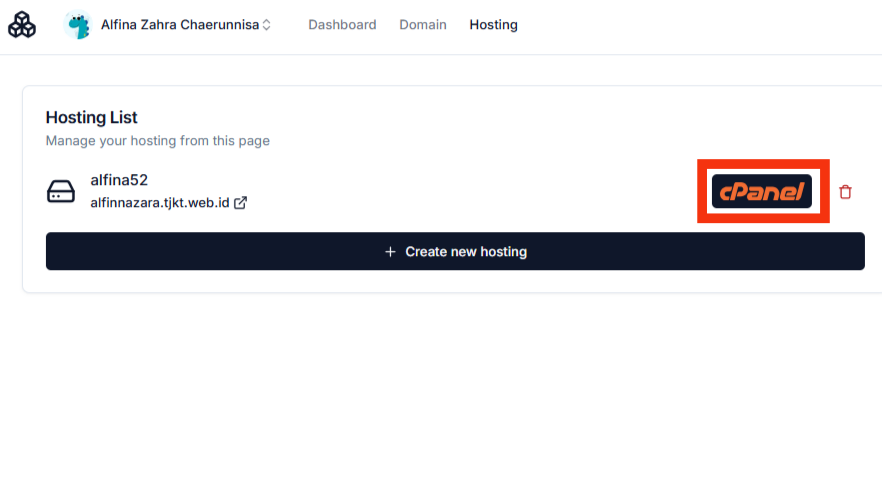This screenshot has height=496, width=882.
Task: Launch cPanel for alfina52 hosting
Action: [762, 191]
